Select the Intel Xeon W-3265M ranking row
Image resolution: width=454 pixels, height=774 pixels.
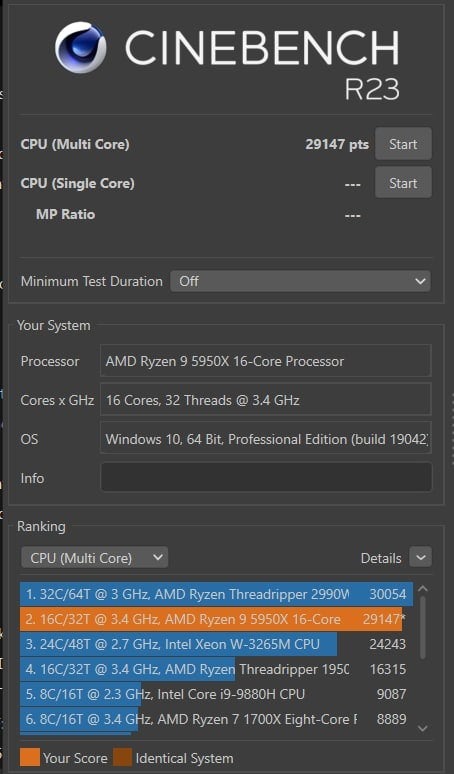[216, 644]
